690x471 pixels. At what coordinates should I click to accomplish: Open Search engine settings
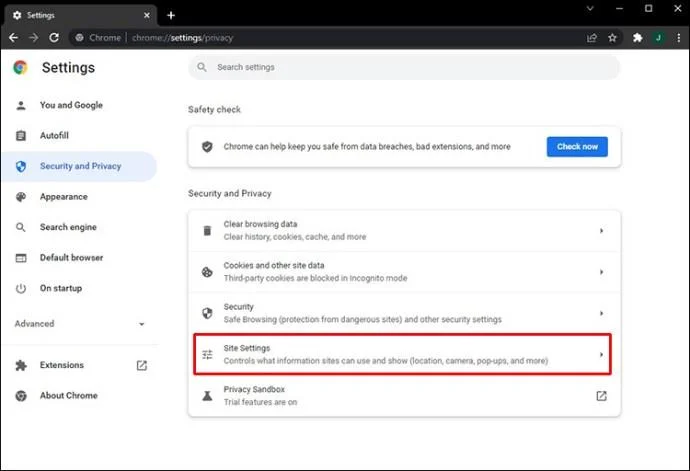79,227
